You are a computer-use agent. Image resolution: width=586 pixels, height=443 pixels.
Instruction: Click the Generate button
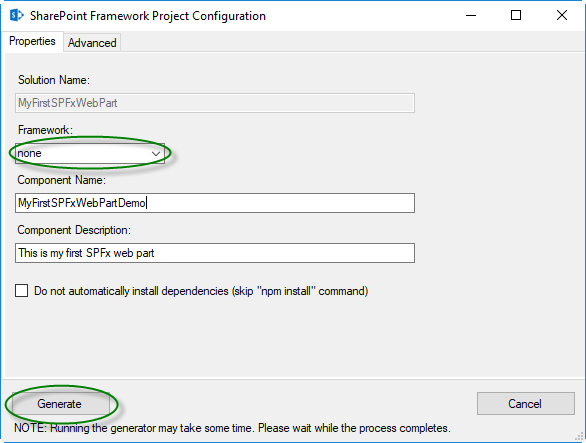(x=61, y=404)
